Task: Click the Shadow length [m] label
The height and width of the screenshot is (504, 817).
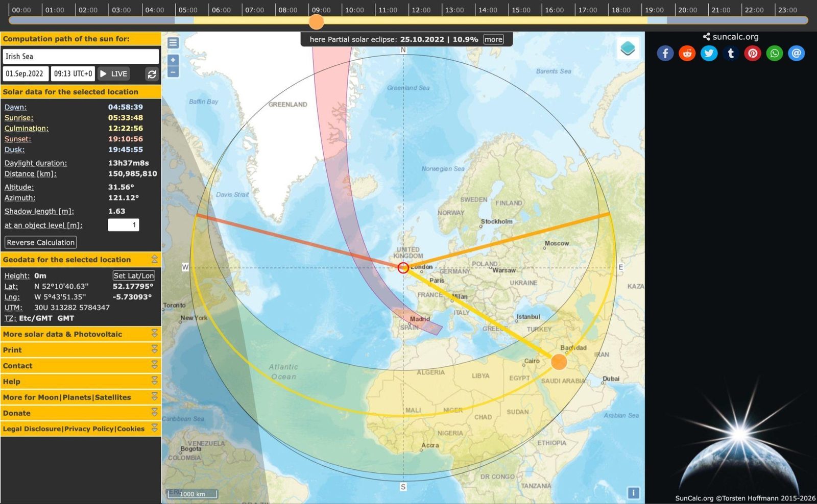Action: click(x=39, y=211)
